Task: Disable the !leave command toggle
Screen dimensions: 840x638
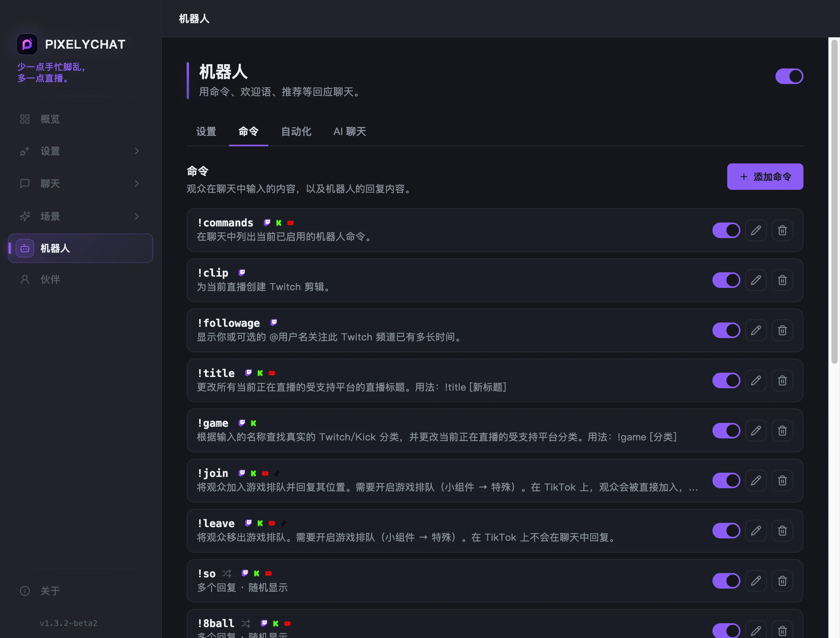Action: coord(726,531)
